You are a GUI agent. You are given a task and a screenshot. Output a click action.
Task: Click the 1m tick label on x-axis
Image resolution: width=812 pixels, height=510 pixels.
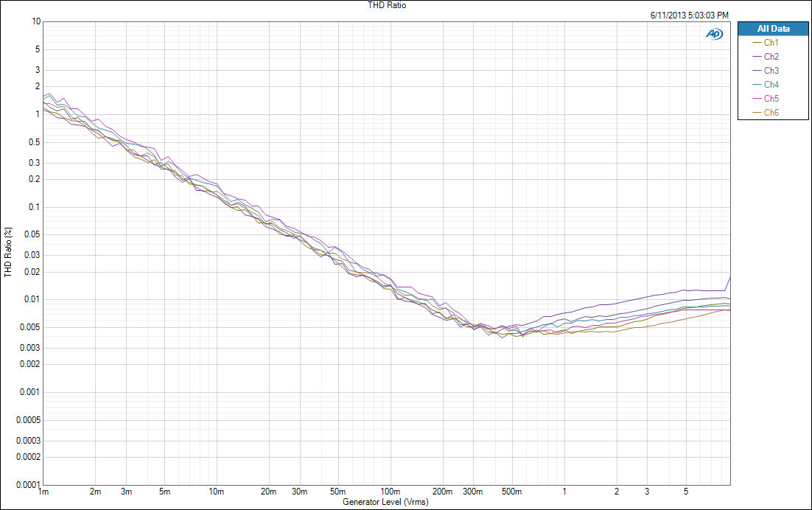[43, 492]
